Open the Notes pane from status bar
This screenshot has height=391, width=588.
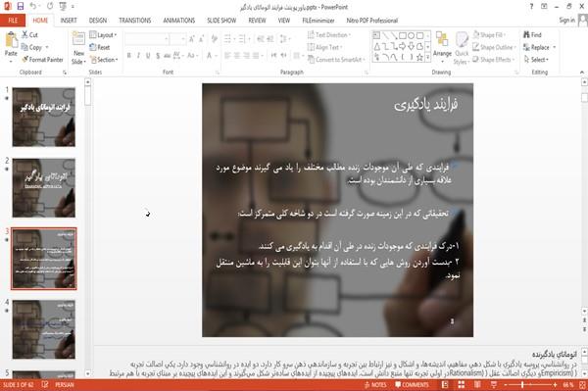[375, 385]
